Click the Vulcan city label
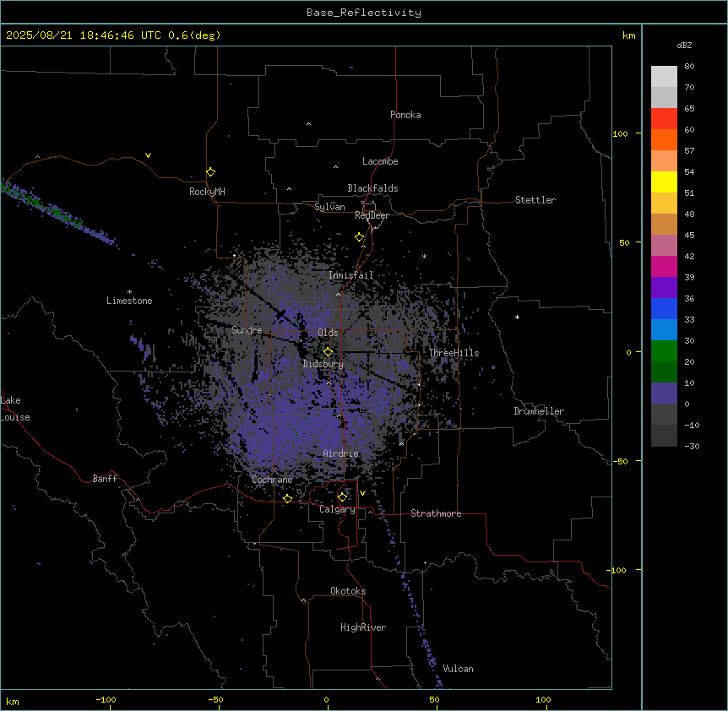Screen dimensions: 728x711 coord(459,669)
